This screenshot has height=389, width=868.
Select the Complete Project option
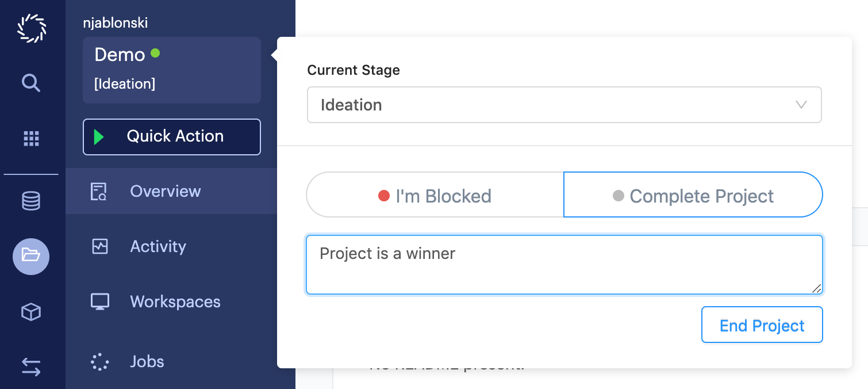coord(693,196)
